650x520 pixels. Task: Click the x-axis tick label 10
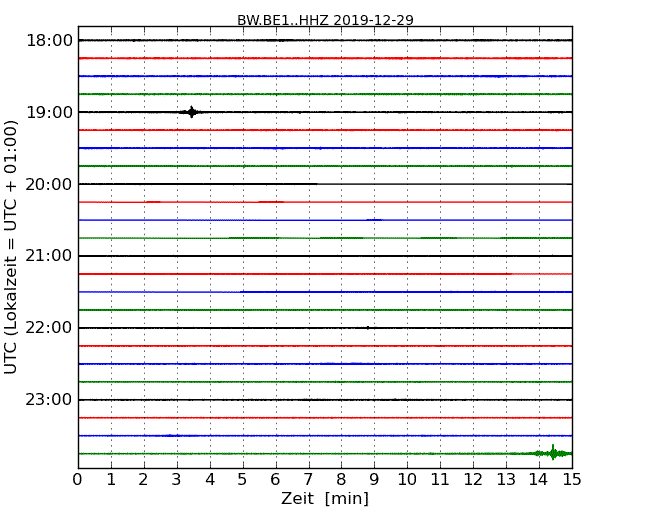coord(407,480)
